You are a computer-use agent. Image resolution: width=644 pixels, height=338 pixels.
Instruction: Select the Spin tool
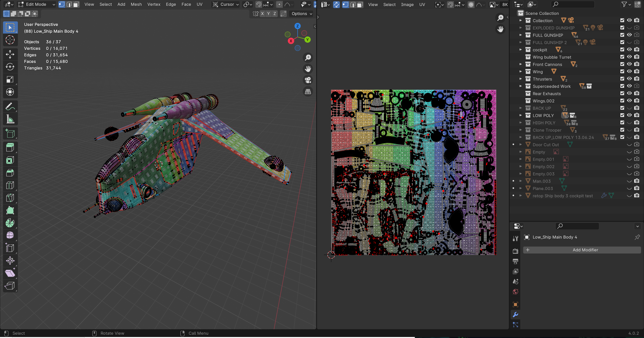(x=10, y=223)
